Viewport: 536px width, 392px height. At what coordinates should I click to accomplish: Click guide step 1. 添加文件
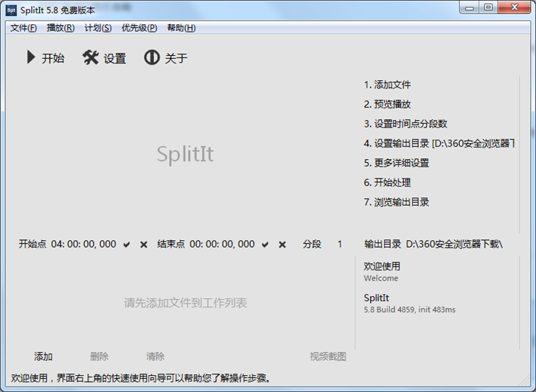click(x=387, y=85)
